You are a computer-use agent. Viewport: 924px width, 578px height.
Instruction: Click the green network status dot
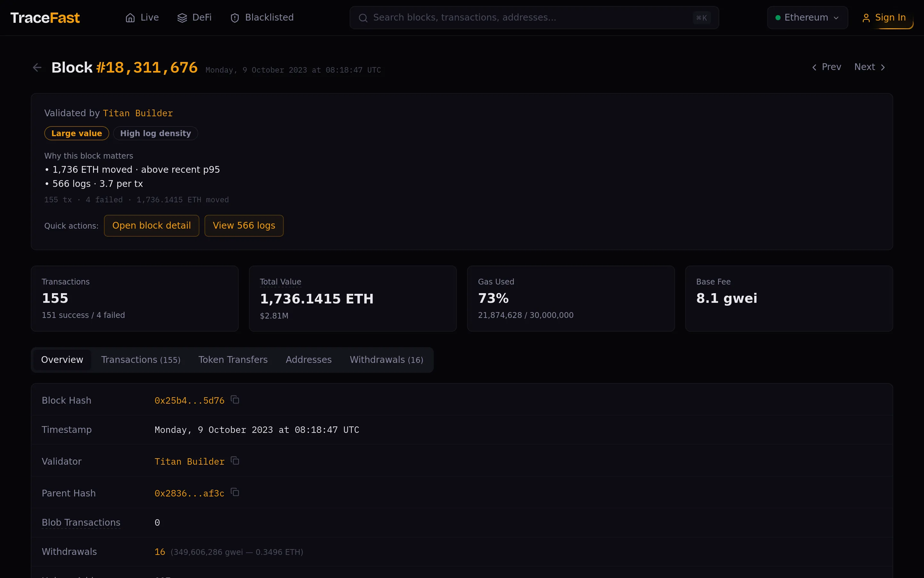click(778, 18)
